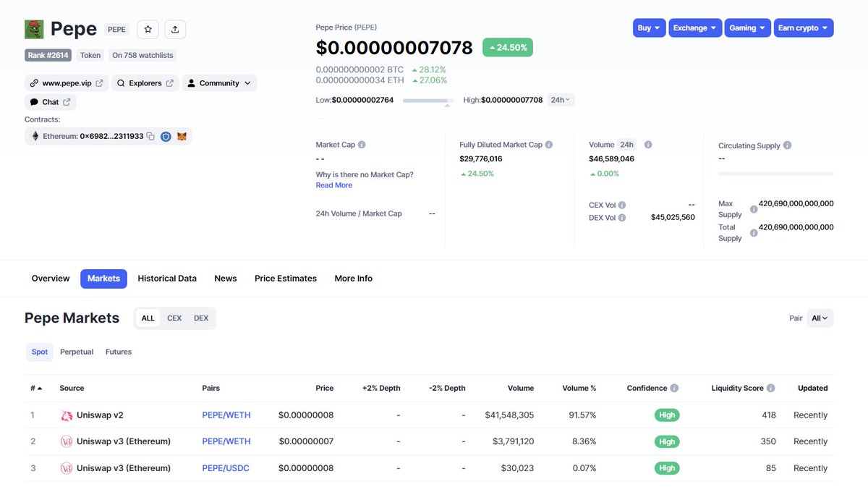This screenshot has height=500, width=868.
Task: Open the Chat link
Action: coord(50,102)
